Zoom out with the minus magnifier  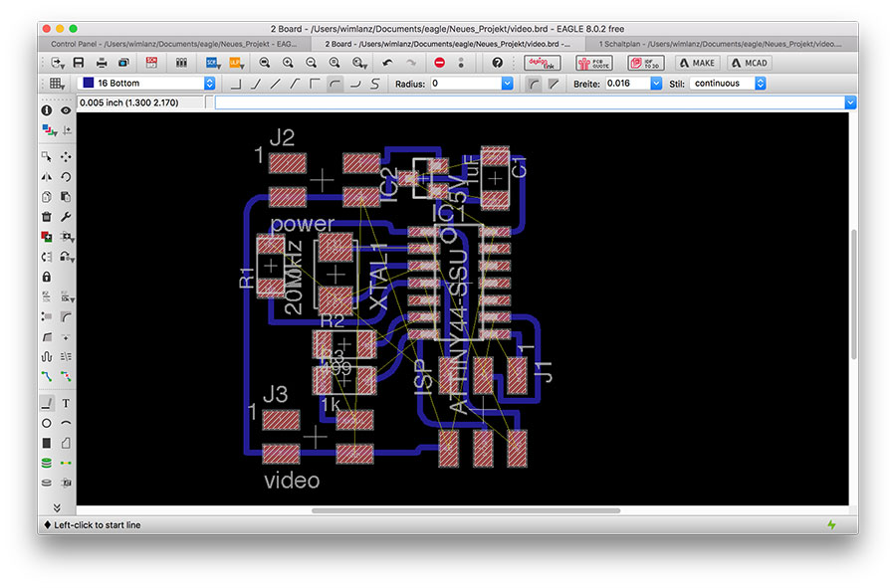[311, 63]
